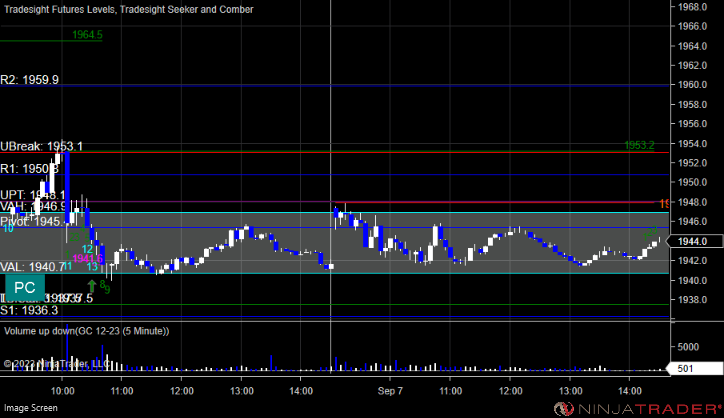Screen dimensions: 724x418
Task: Click the 1954.0 price axis value
Action: point(692,144)
